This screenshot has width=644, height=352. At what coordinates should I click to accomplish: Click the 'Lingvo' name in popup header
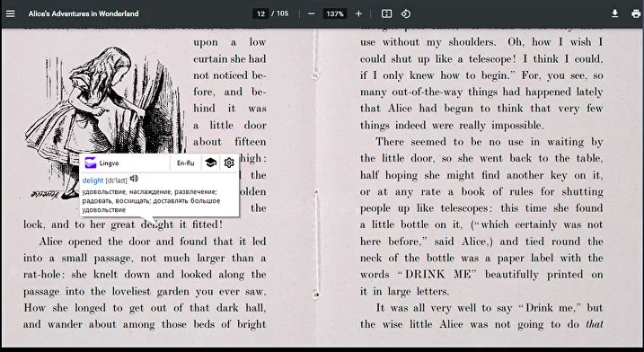pos(109,163)
